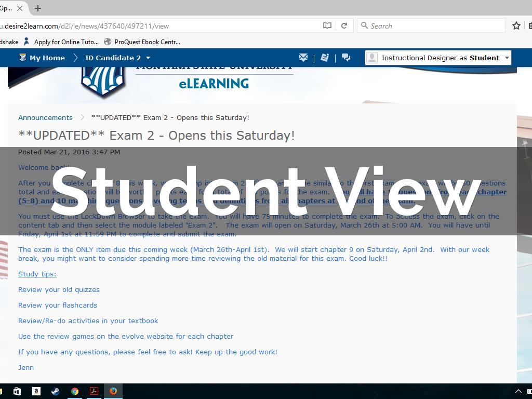This screenshot has height=399, width=532.
Task: Reload the page with the refresh icon
Action: click(344, 25)
